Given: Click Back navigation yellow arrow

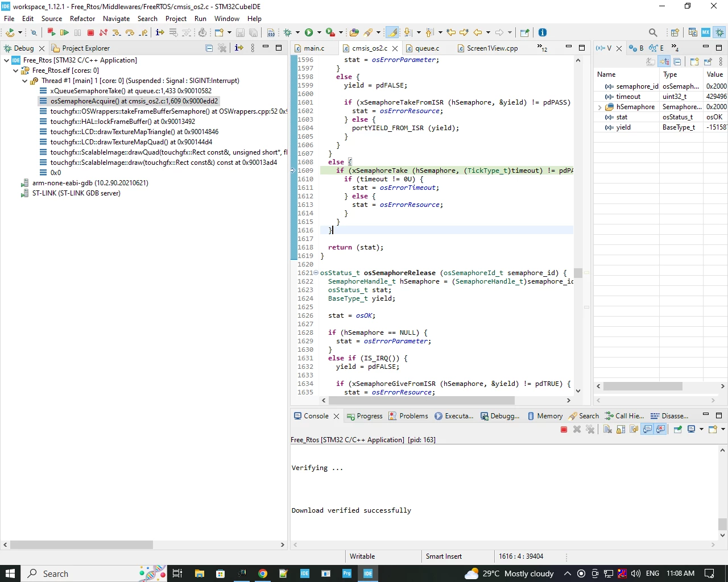Looking at the screenshot, I should (x=478, y=32).
